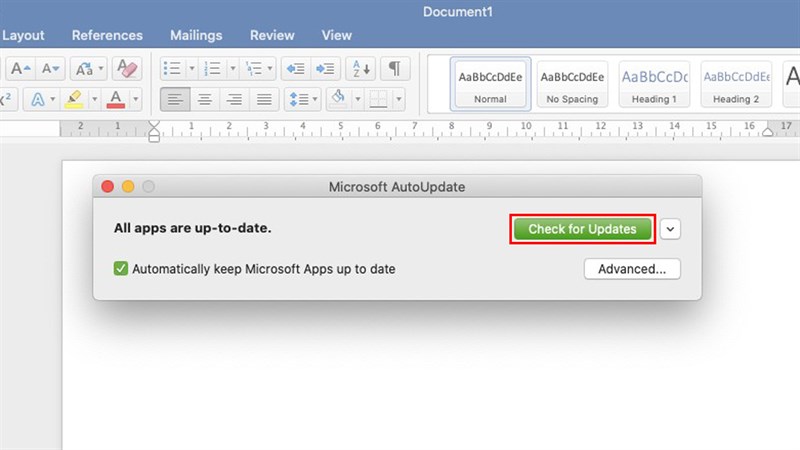Decrease font size with the shrink font icon
This screenshot has width=800, height=450.
point(51,68)
